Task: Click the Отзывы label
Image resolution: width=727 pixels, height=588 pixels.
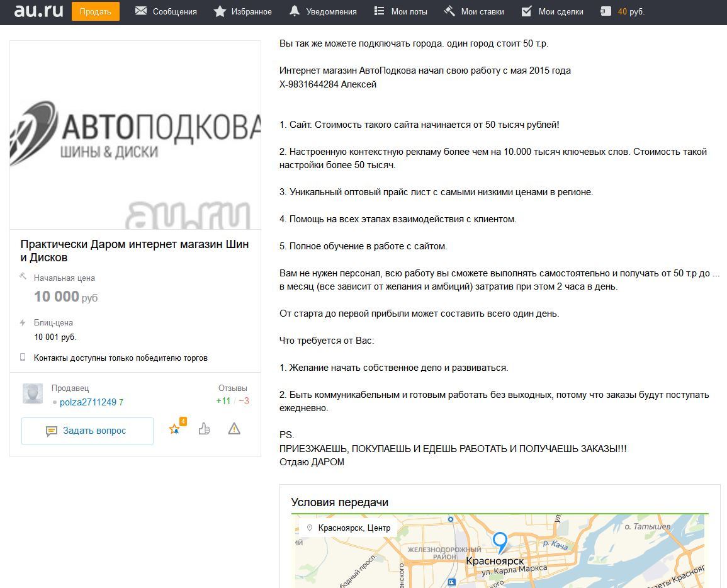Action: point(233,388)
